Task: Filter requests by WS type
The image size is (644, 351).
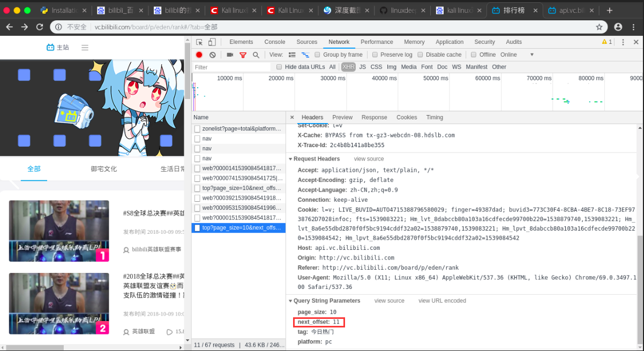Action: click(456, 67)
